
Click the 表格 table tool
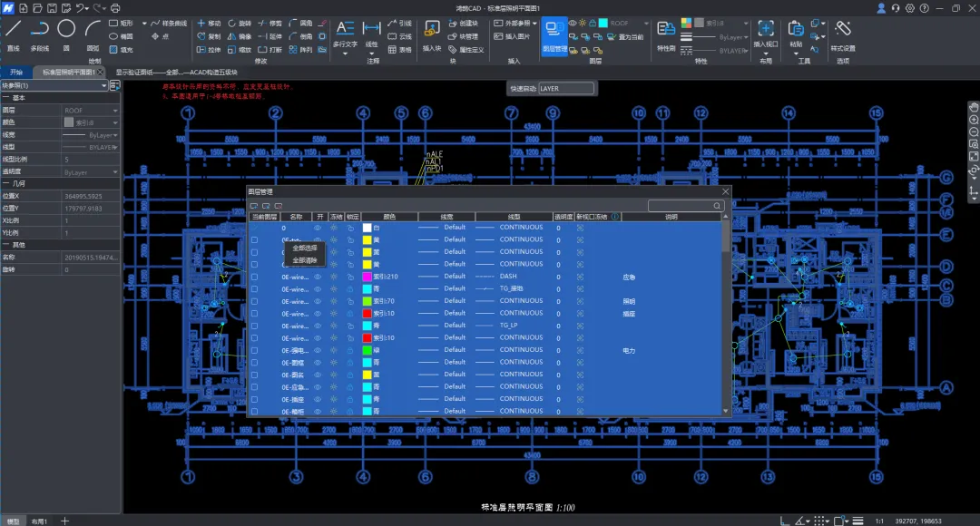[x=400, y=49]
